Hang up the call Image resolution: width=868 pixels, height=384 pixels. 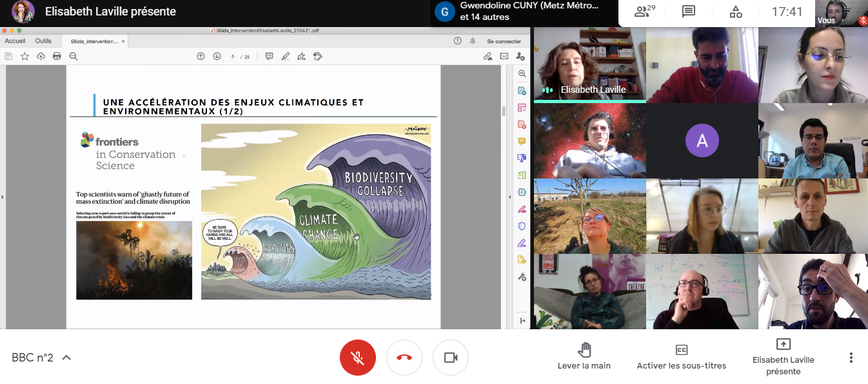coord(404,358)
